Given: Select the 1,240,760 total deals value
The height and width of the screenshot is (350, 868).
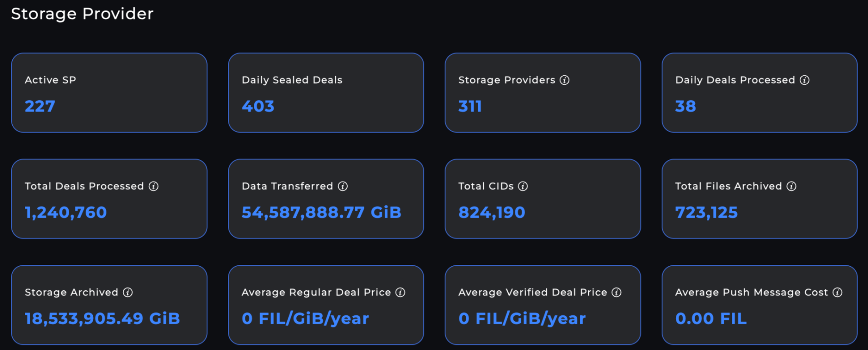Looking at the screenshot, I should [66, 213].
